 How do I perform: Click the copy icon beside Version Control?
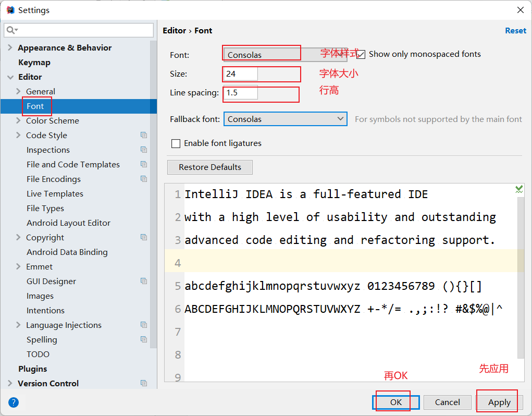(x=144, y=383)
